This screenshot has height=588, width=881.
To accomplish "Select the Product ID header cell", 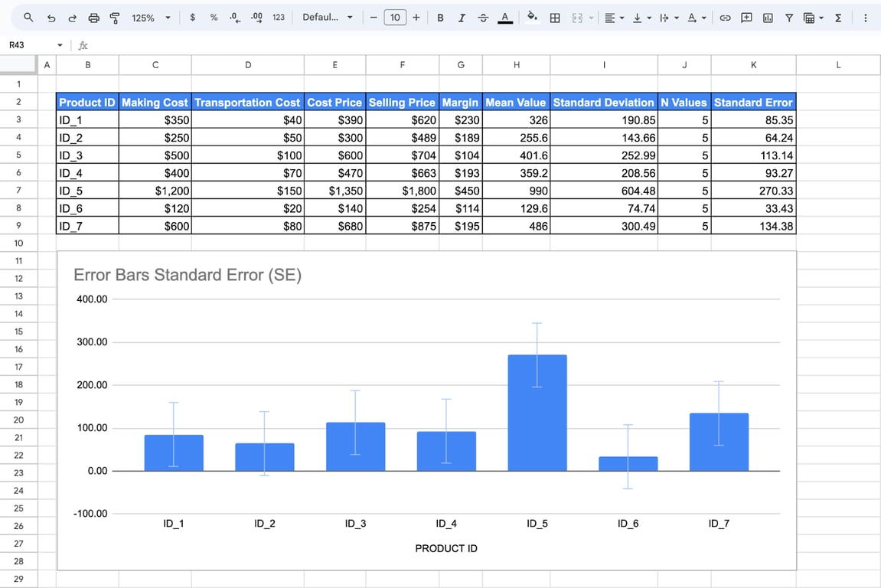I will (87, 103).
